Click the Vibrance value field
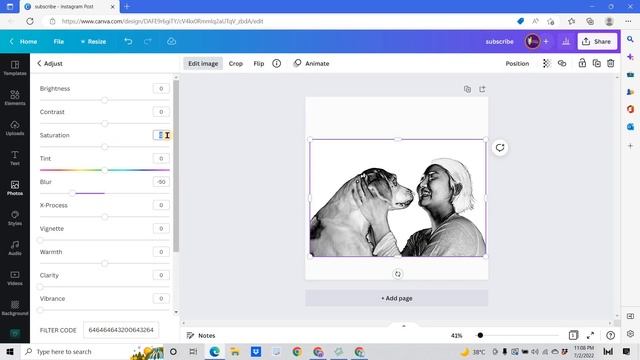 161,298
